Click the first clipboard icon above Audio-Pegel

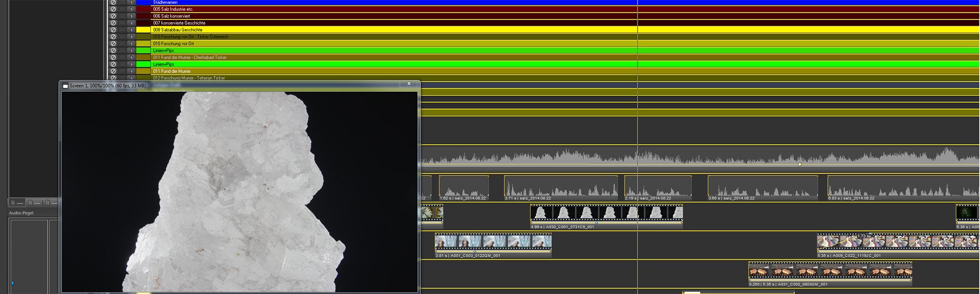pos(13,202)
